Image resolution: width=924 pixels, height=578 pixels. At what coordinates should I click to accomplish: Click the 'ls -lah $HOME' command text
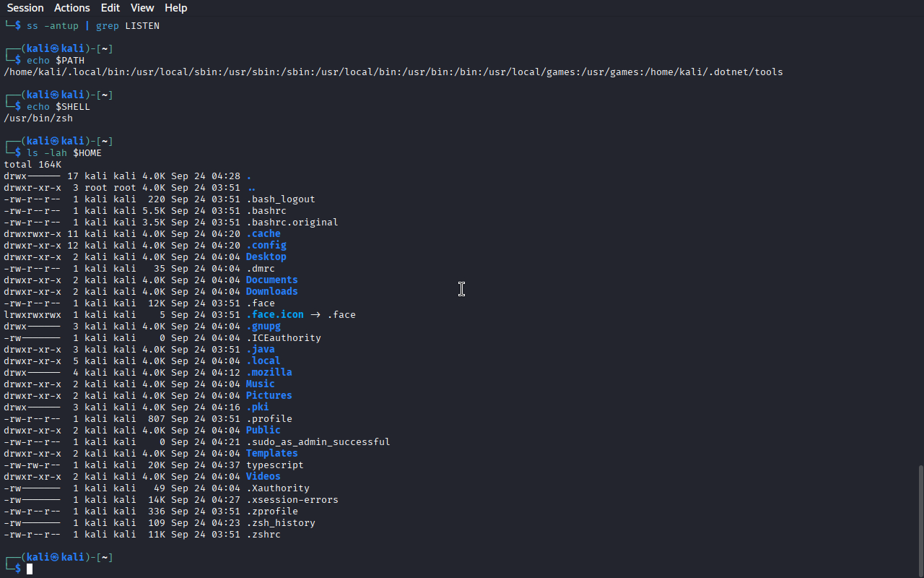pos(64,152)
